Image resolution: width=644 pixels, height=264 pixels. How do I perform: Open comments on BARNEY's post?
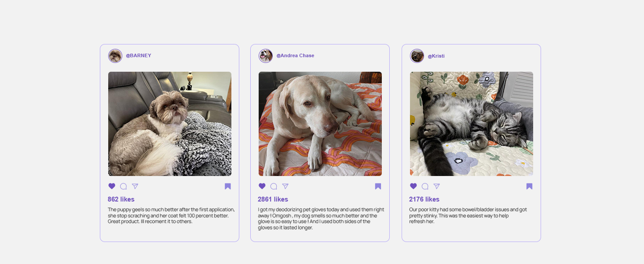coord(124,186)
